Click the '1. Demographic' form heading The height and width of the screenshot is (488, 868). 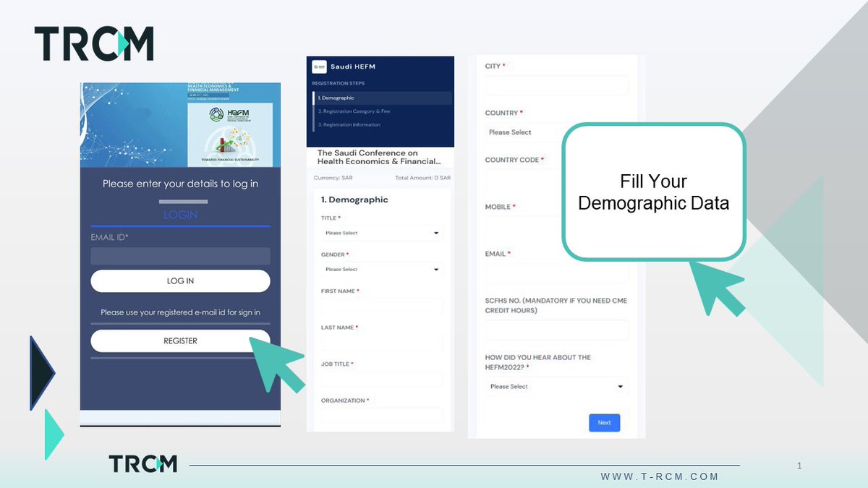(x=354, y=200)
